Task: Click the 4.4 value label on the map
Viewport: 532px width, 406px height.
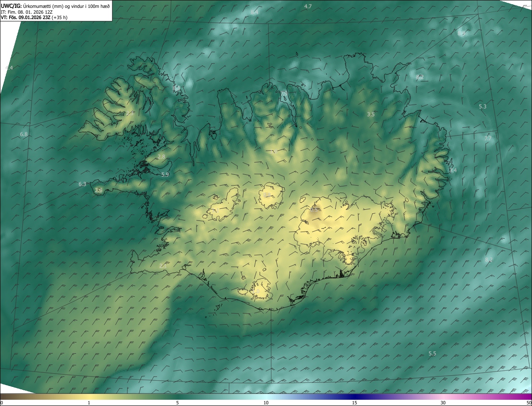Action: click(9, 68)
